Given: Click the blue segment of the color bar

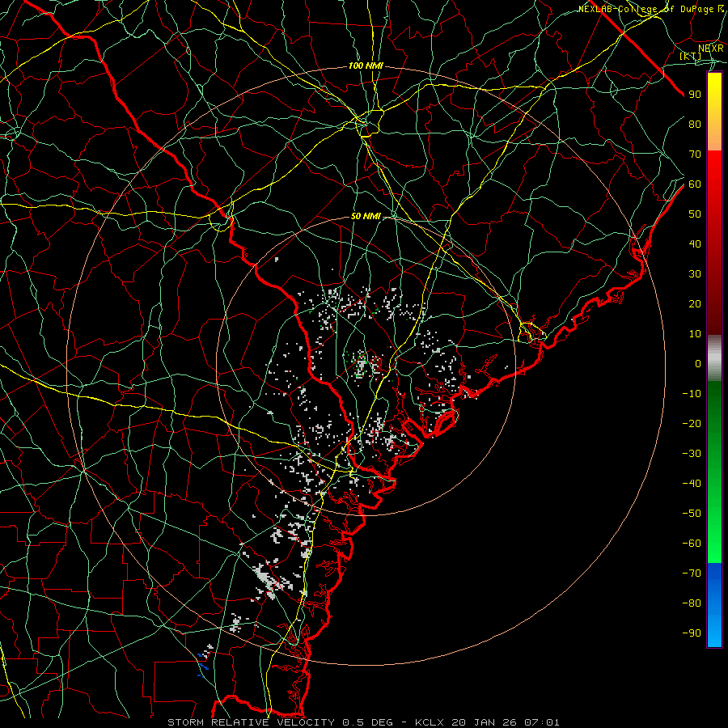Looking at the screenshot, I should pos(714,605).
